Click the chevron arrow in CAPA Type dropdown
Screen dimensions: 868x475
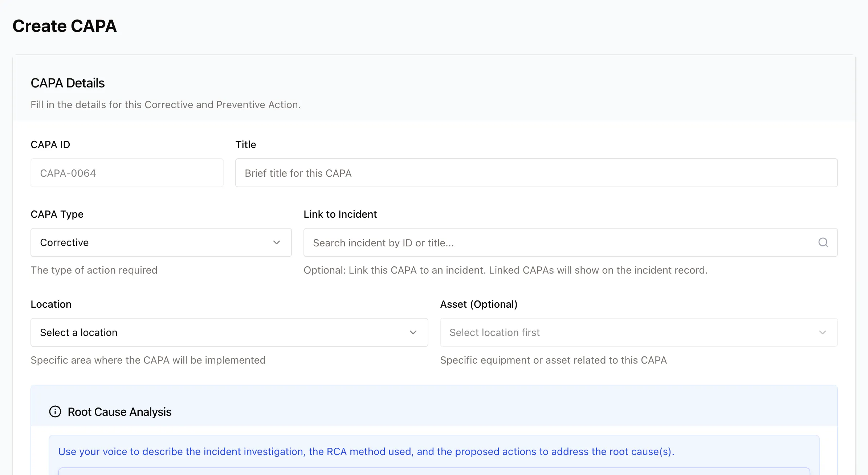click(x=277, y=242)
